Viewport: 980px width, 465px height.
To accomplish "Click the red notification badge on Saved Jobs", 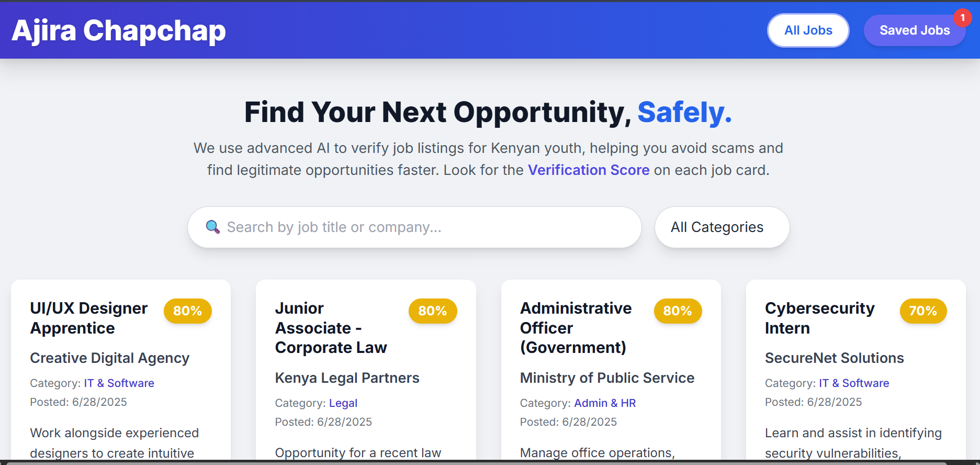I will pyautogui.click(x=962, y=18).
